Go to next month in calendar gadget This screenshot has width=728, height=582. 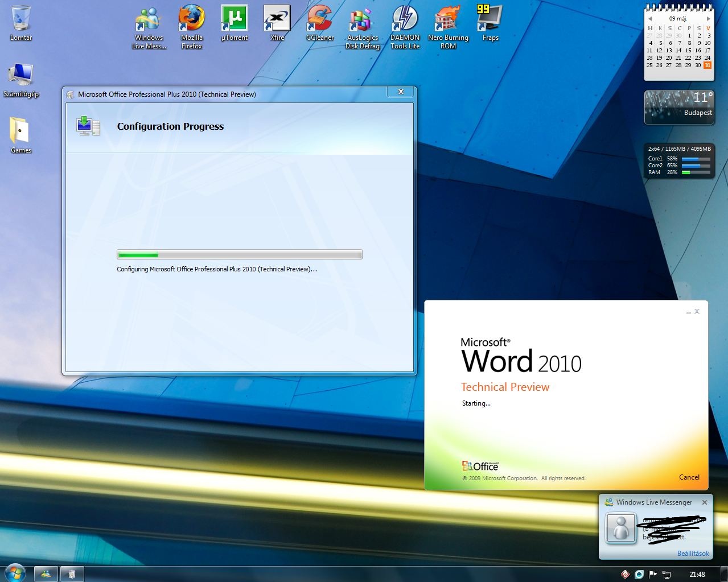coord(708,19)
